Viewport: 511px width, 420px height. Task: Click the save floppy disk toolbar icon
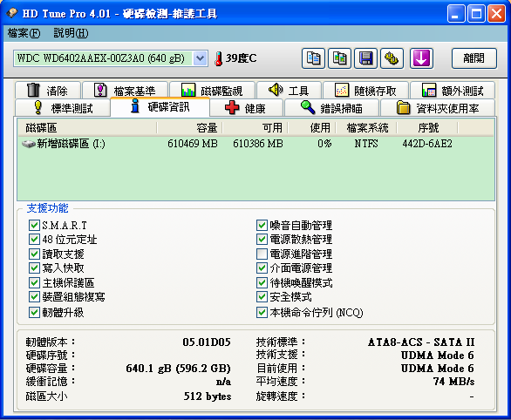[365, 58]
